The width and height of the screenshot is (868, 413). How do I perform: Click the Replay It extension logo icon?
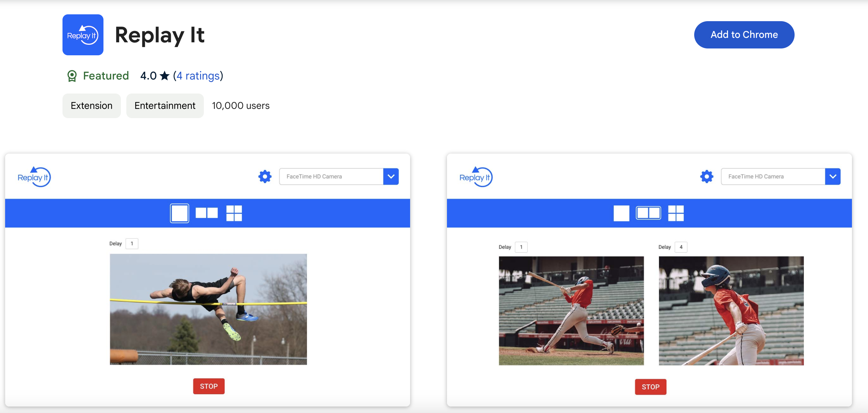point(83,35)
